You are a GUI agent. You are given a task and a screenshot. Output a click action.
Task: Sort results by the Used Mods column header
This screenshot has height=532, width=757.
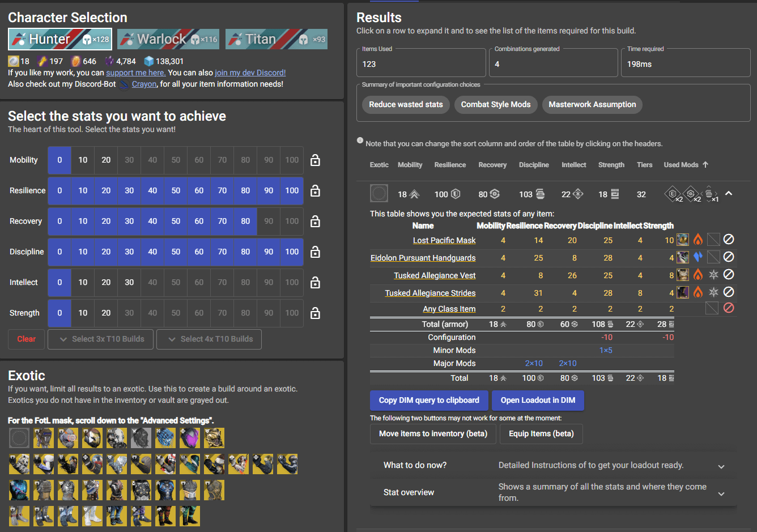tap(681, 165)
